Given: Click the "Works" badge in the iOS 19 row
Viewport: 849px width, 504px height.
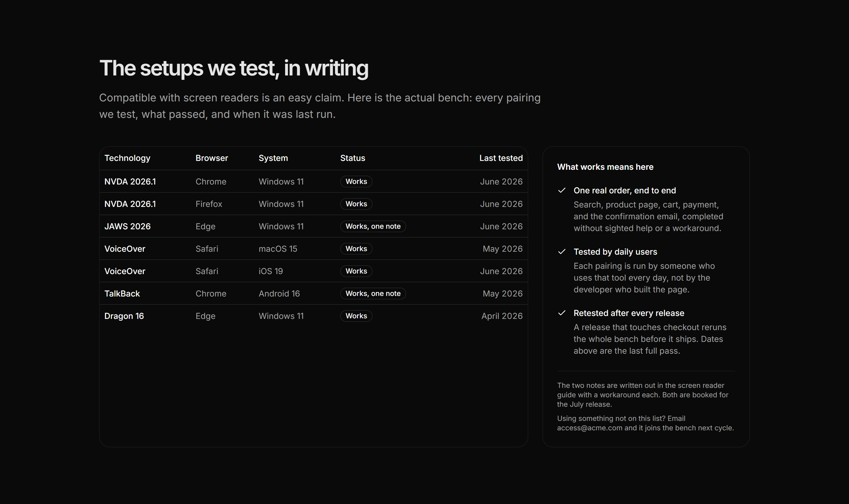Looking at the screenshot, I should click(356, 271).
